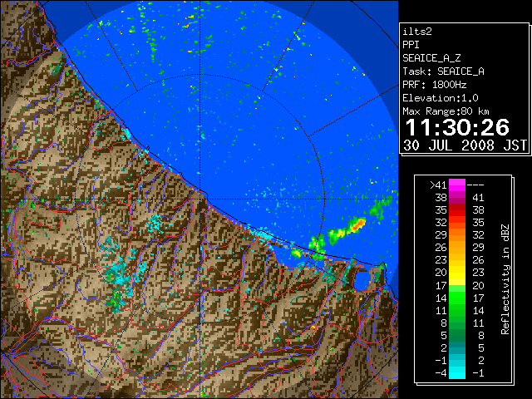Screen dimensions: 532x399
Task: Click the radar site at range-ring center
Action: click(x=200, y=199)
